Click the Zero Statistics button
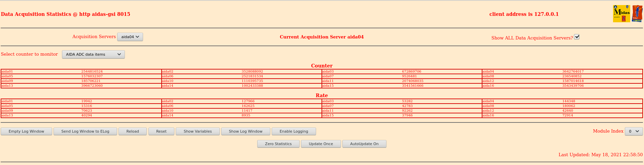The width and height of the screenshot is (644, 165). coord(278,144)
